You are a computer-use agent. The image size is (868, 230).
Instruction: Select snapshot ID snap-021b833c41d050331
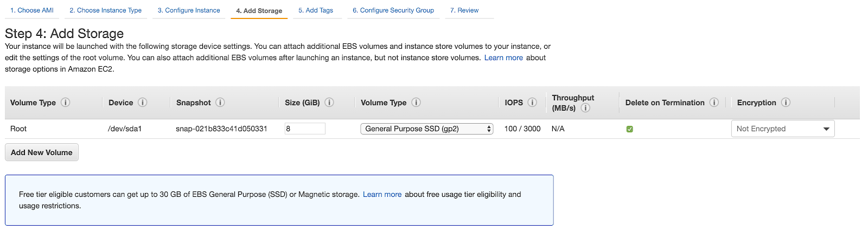pyautogui.click(x=221, y=129)
